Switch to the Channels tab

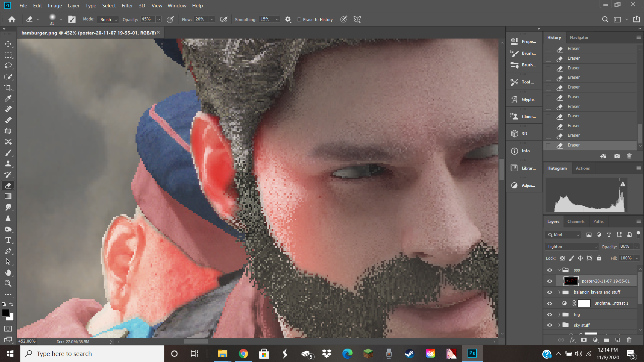576,222
